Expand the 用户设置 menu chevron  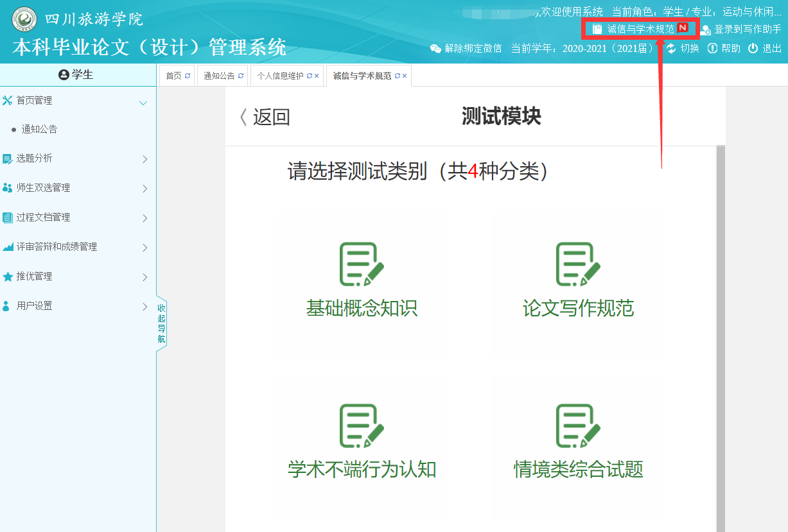tap(145, 307)
